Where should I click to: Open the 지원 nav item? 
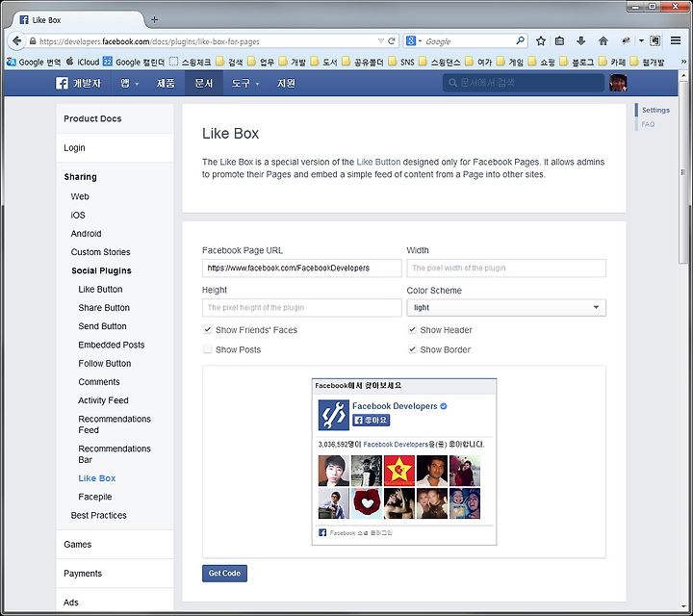[286, 83]
